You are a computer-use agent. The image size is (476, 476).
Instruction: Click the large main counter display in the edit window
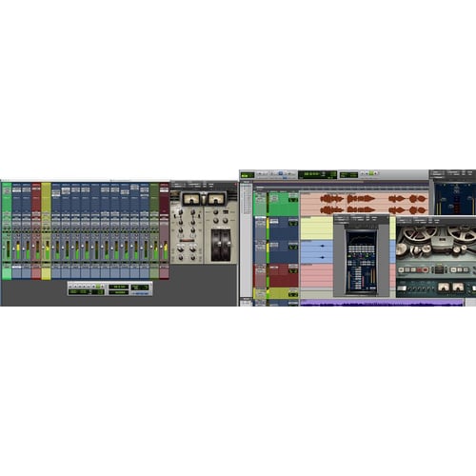(317, 174)
